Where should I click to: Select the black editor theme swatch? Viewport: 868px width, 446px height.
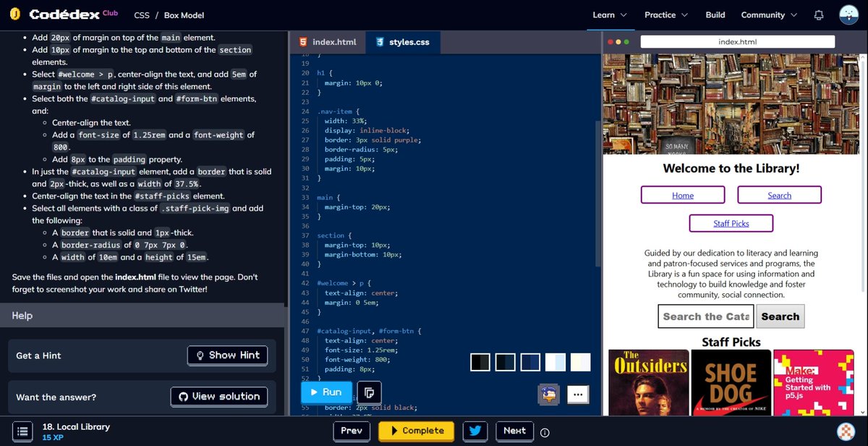pos(480,362)
